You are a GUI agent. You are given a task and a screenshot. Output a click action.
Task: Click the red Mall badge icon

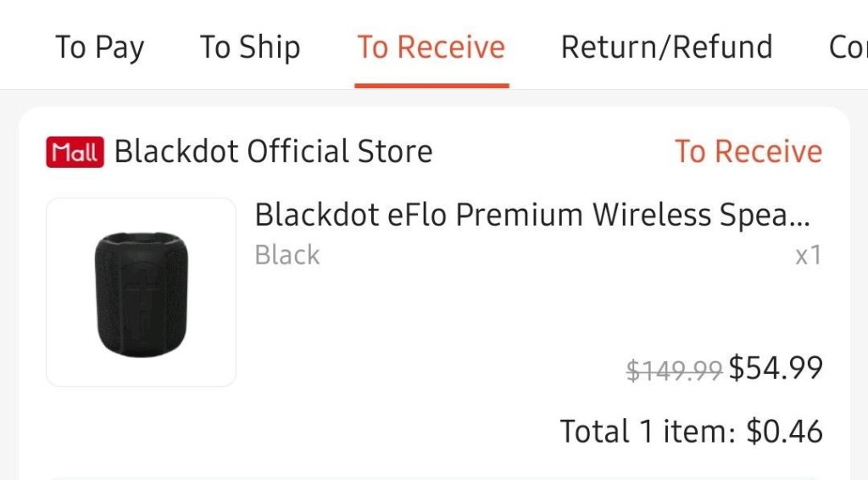click(75, 153)
